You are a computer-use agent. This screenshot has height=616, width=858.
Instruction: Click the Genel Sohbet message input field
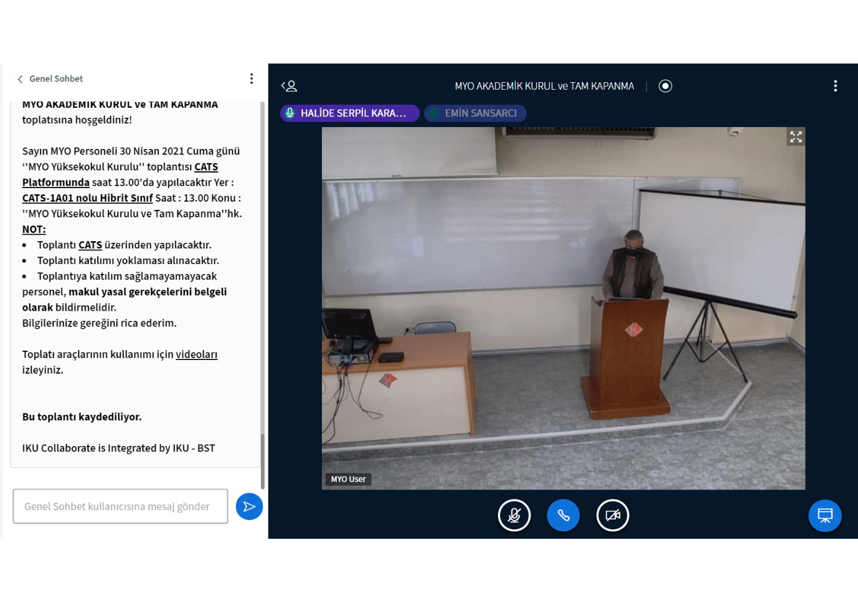pos(120,506)
